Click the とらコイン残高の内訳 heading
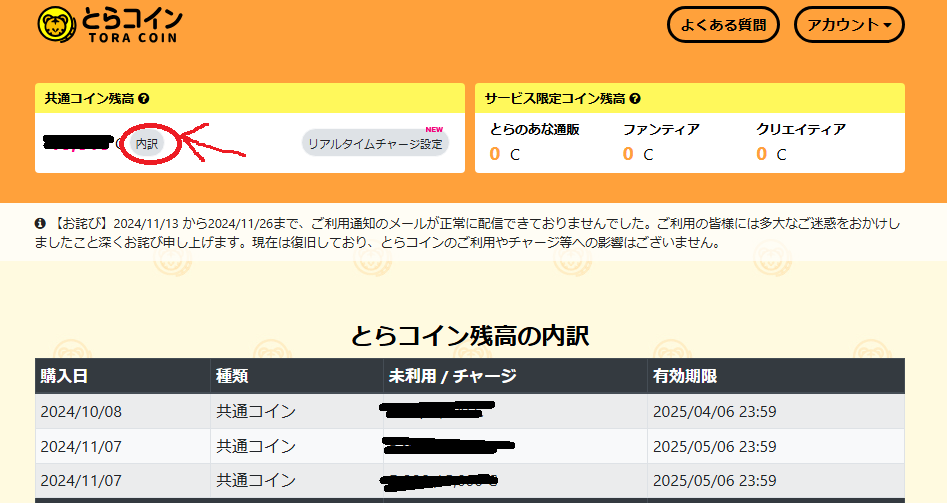 click(470, 336)
